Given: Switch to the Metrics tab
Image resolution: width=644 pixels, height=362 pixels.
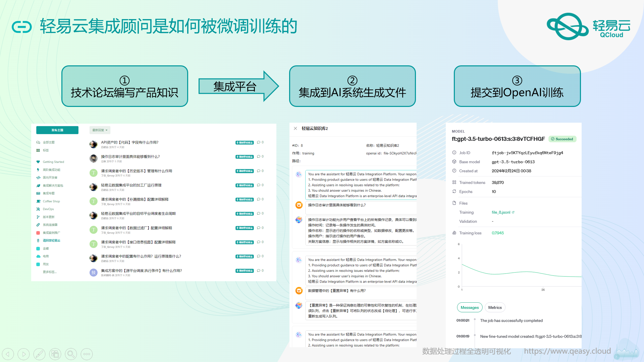Looking at the screenshot, I should pos(495,308).
